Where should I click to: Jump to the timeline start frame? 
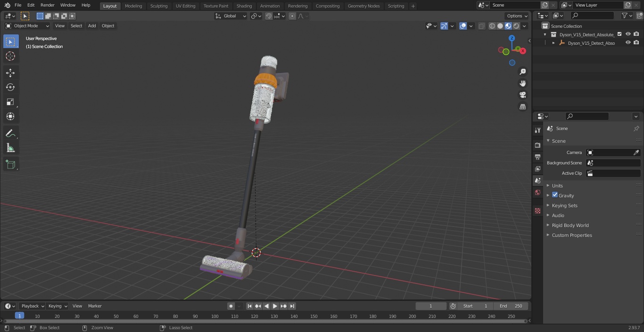coord(250,306)
